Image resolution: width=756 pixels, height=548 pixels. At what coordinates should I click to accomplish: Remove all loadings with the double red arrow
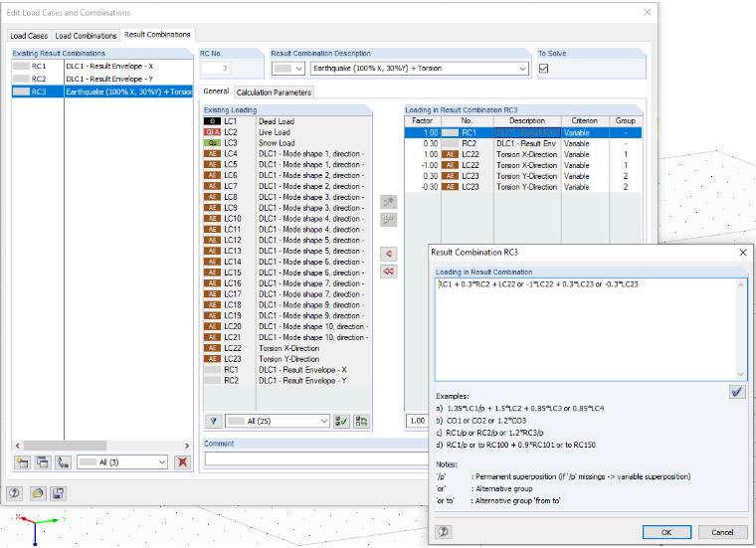(x=389, y=272)
